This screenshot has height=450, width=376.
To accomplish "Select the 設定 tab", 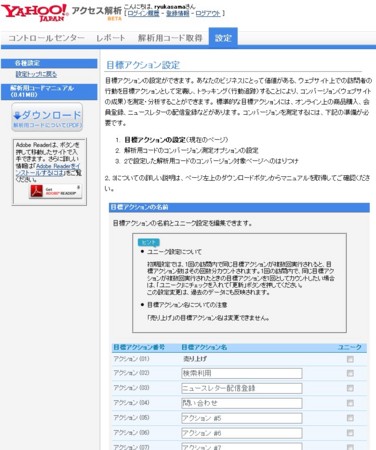I will 223,37.
